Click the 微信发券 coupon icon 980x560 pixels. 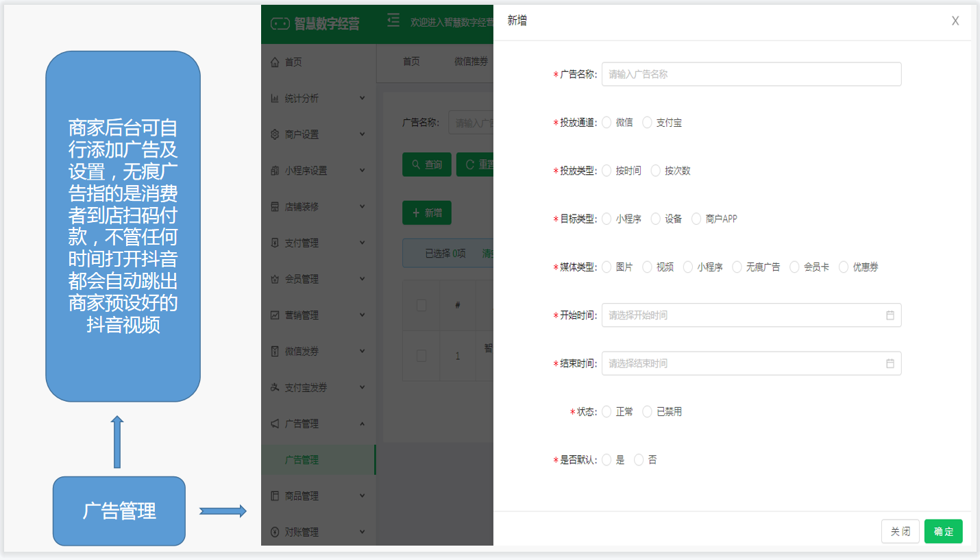point(274,350)
